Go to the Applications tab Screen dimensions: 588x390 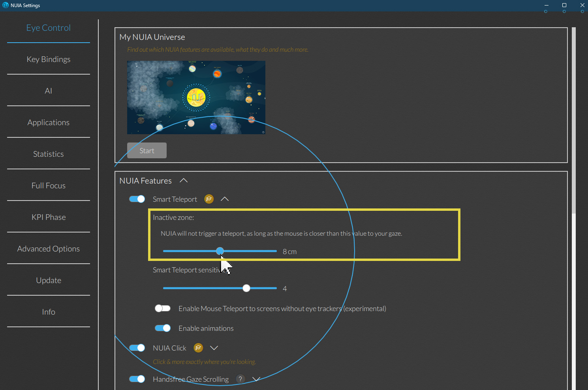click(49, 122)
